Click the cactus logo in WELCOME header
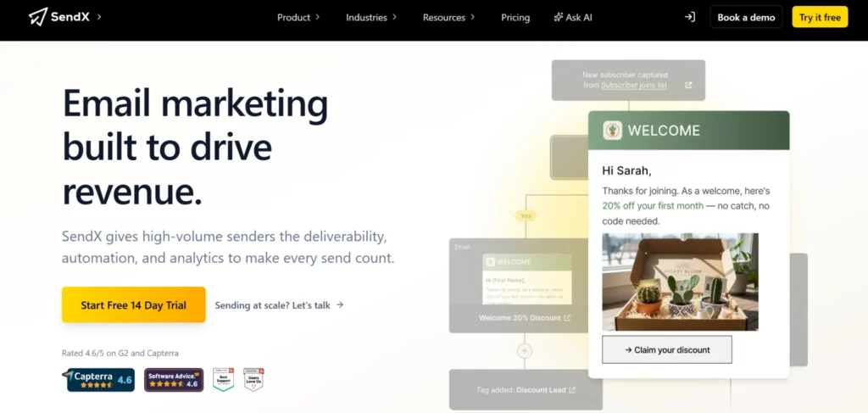 (x=612, y=131)
